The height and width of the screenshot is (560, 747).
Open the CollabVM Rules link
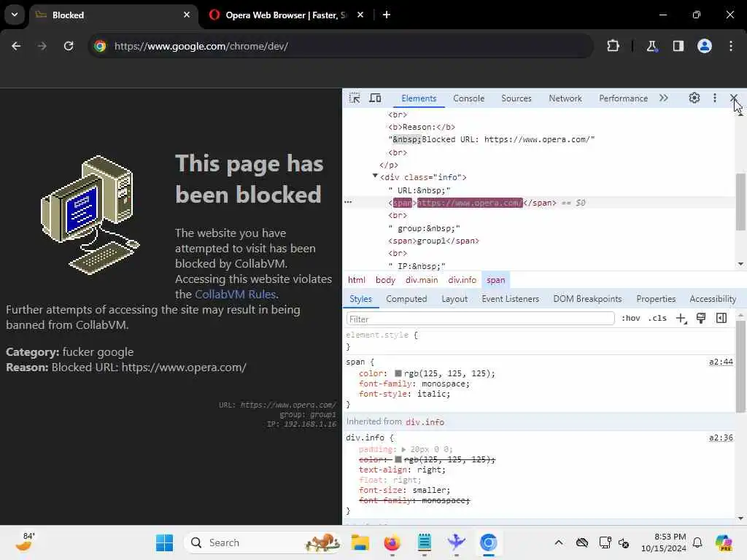point(236,295)
